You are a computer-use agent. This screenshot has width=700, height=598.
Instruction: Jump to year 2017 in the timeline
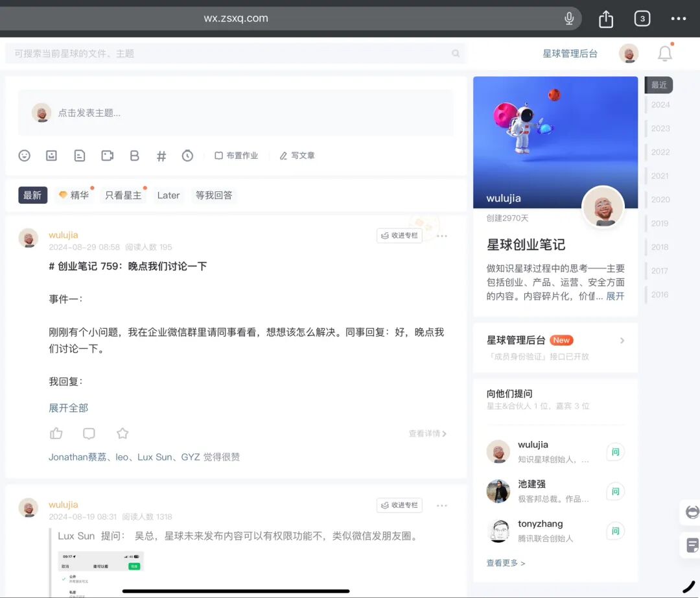point(660,270)
